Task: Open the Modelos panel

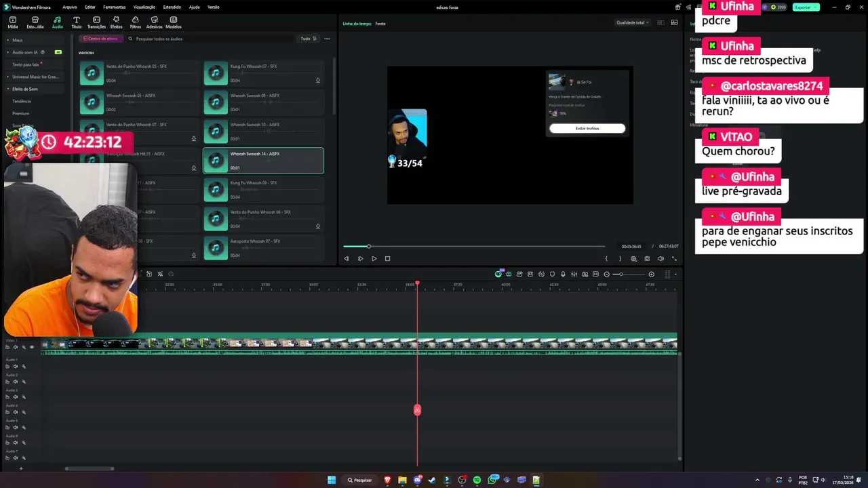Action: point(174,22)
